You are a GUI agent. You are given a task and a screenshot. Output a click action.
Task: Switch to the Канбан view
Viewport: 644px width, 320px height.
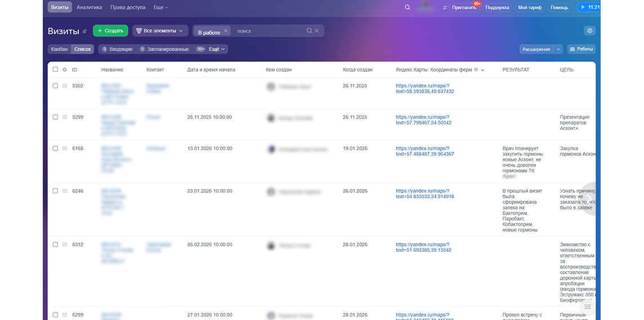60,49
